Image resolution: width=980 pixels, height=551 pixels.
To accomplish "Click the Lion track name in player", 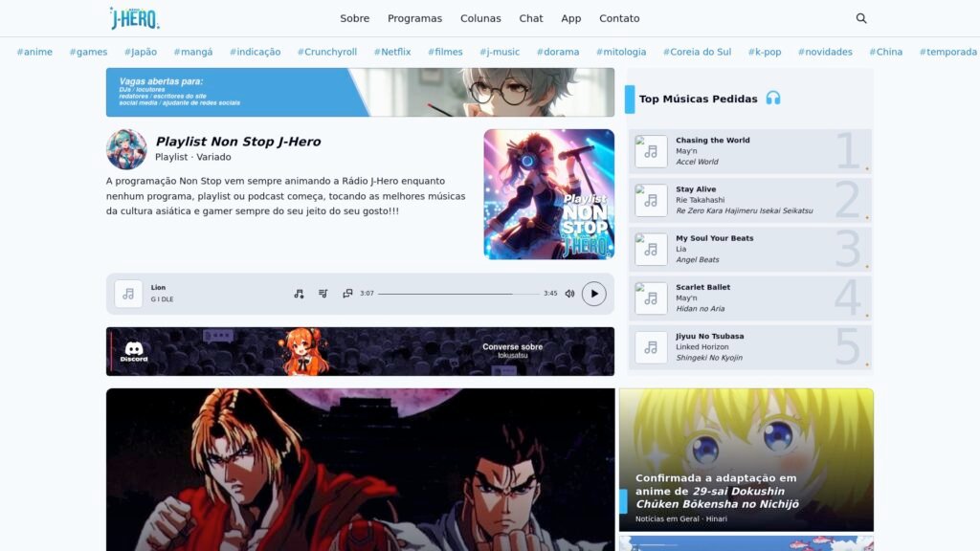I will (158, 287).
